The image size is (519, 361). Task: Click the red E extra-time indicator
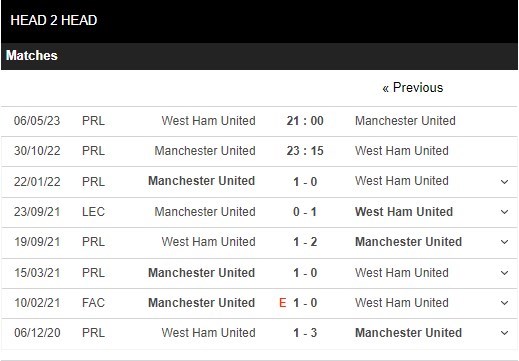click(283, 303)
